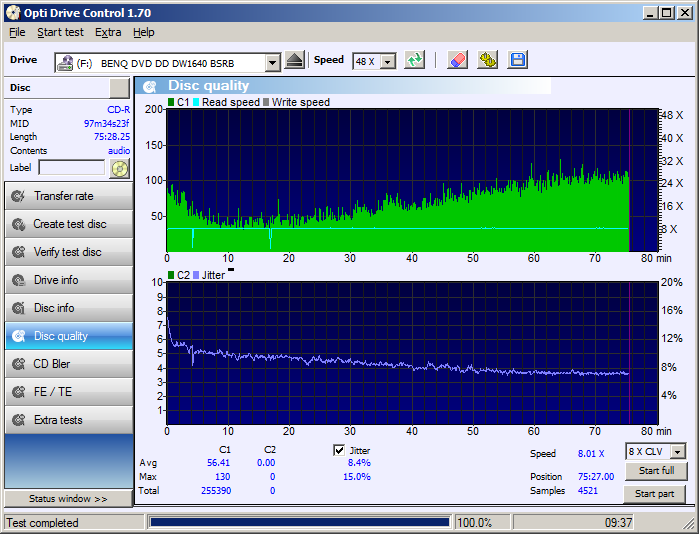Click the Contents value audio
The width and height of the screenshot is (699, 534).
click(x=119, y=151)
